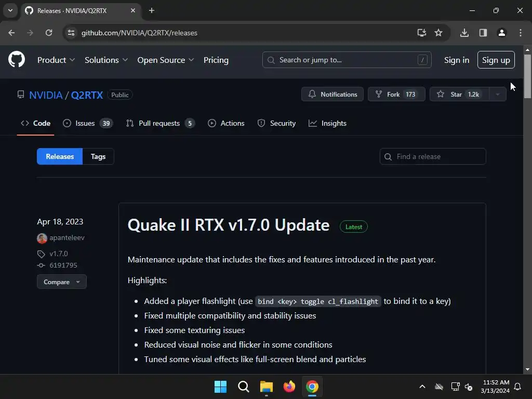Screen dimensions: 532x399
Task: Open Windows Start menu
Action: coord(220,387)
